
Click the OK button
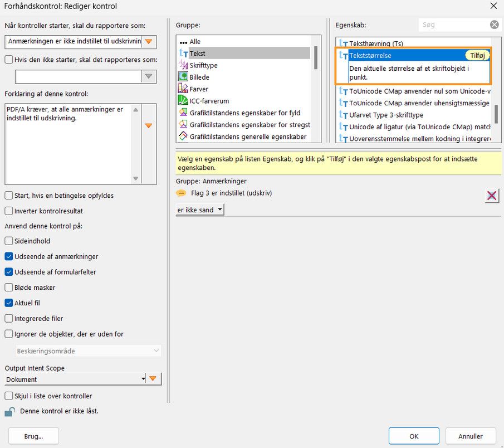pyautogui.click(x=414, y=436)
